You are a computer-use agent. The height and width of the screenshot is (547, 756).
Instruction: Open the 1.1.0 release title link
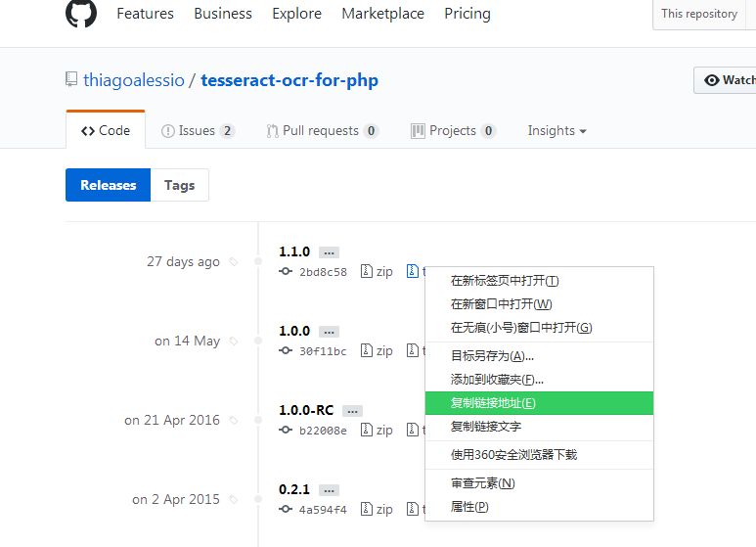pos(294,251)
